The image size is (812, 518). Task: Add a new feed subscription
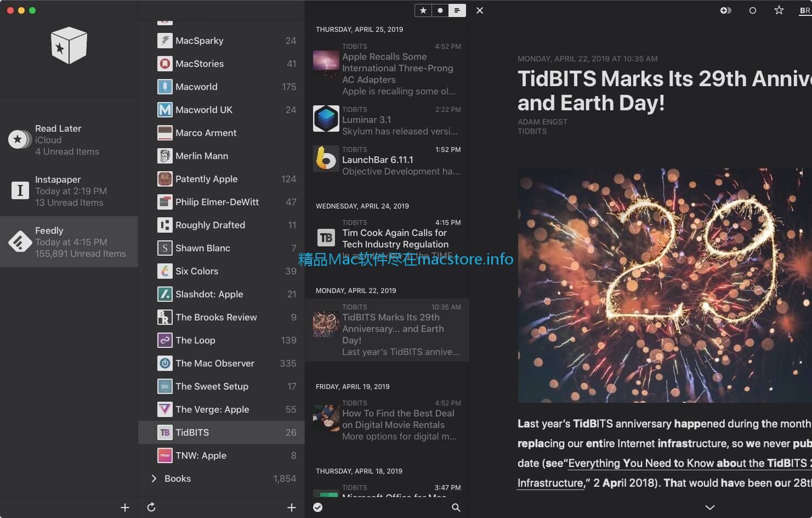point(292,508)
